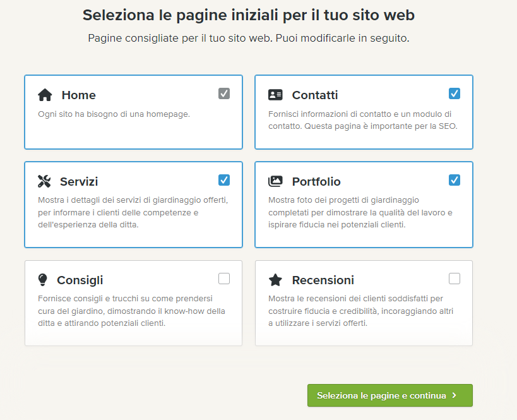517x420 pixels.
Task: Uncheck the Contatti page checkbox
Action: [x=455, y=93]
